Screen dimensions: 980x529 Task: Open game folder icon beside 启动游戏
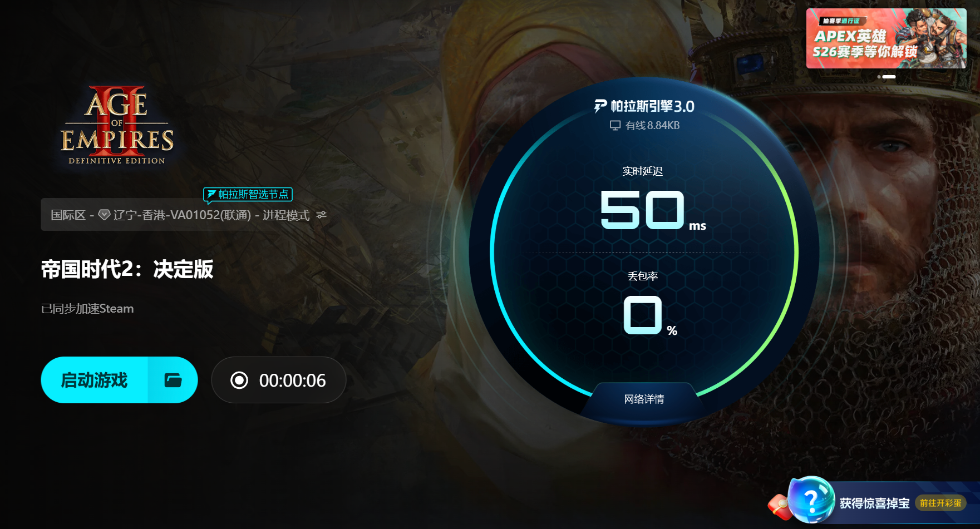tap(173, 380)
